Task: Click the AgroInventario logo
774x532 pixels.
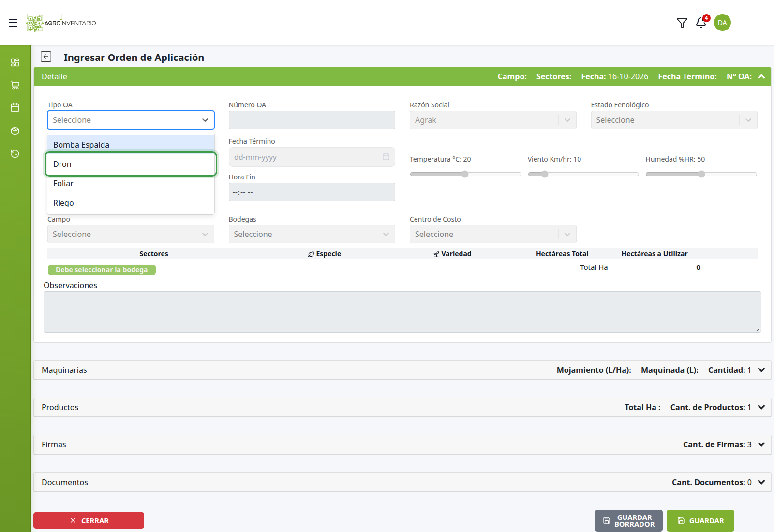Action: point(61,23)
